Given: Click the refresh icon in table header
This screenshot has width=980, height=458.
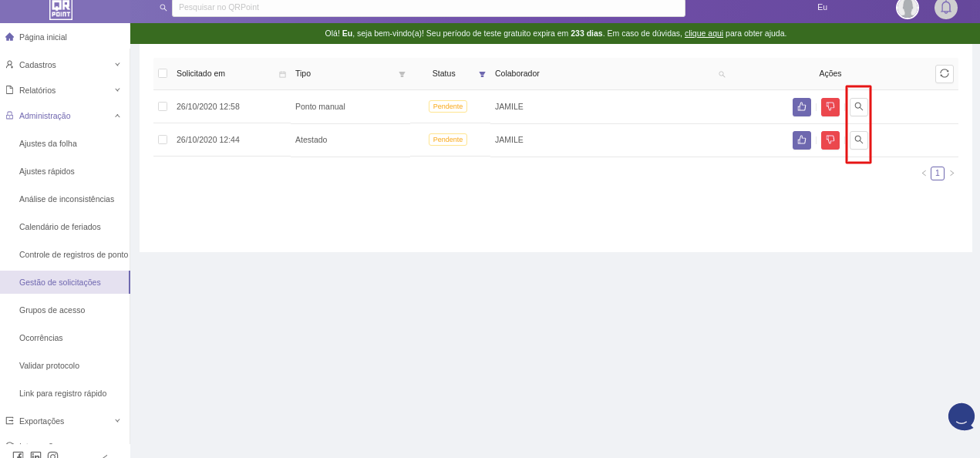Looking at the screenshot, I should coord(944,73).
